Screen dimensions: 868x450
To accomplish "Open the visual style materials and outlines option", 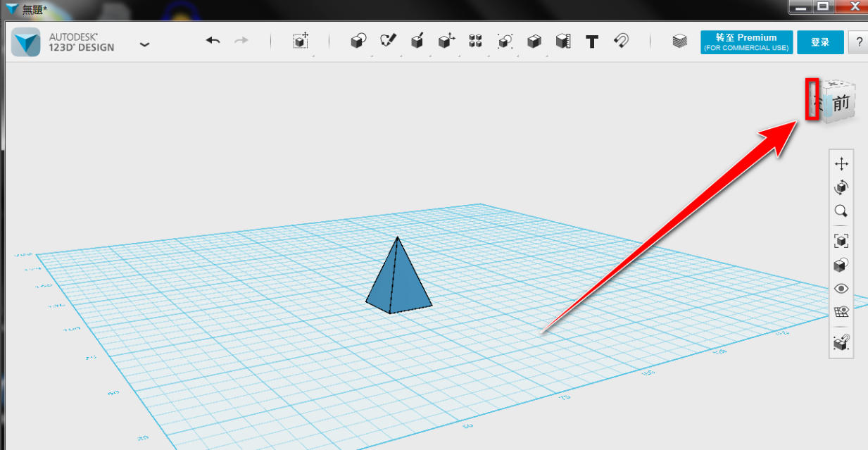I will pos(841,265).
